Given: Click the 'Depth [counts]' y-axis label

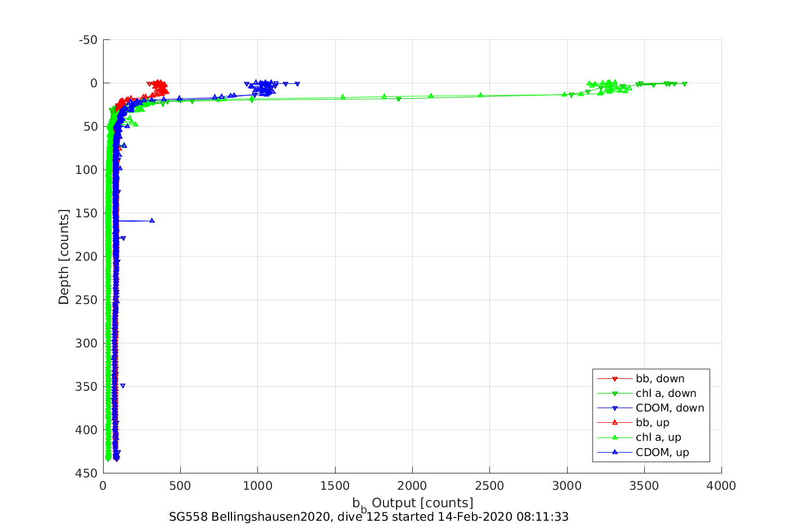Looking at the screenshot, I should point(64,257).
